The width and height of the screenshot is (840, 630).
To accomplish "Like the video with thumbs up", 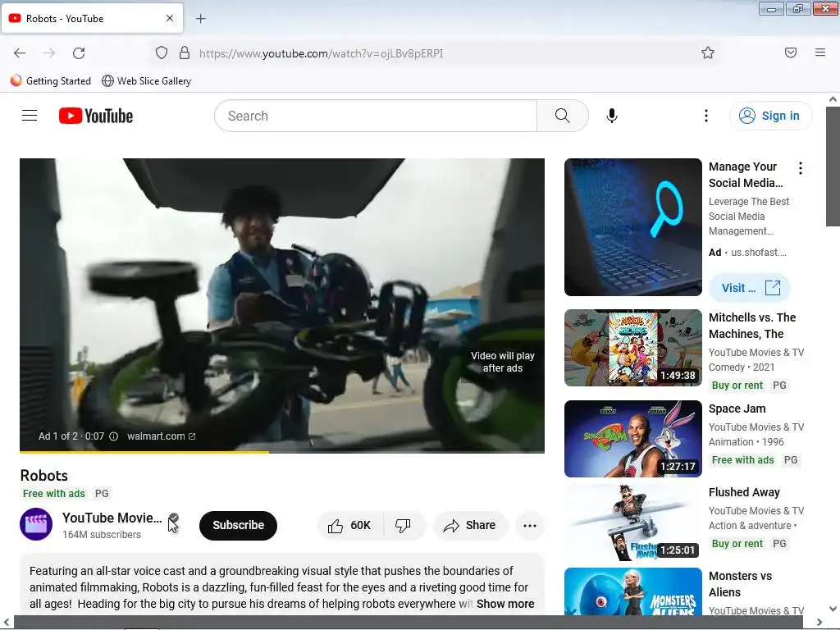I will [350, 526].
